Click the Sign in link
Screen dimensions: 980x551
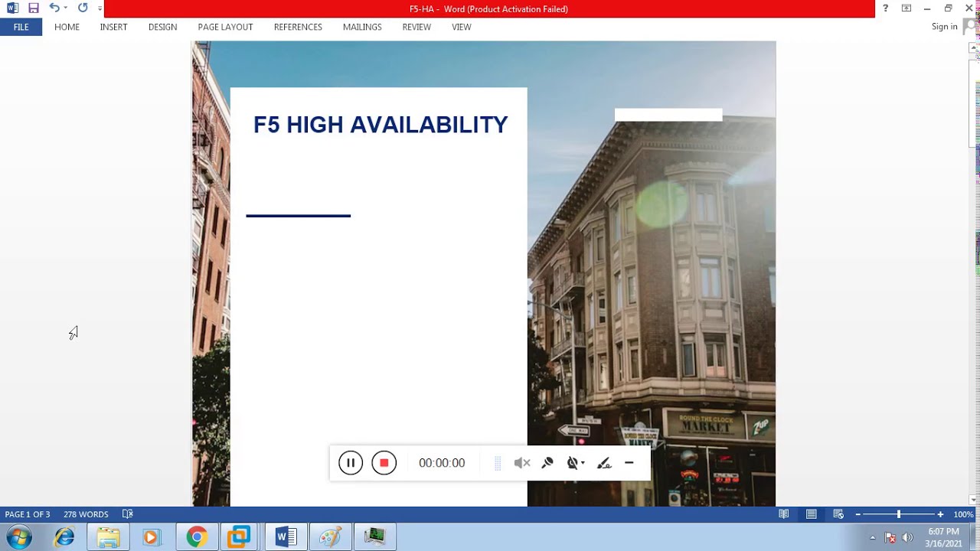[944, 27]
